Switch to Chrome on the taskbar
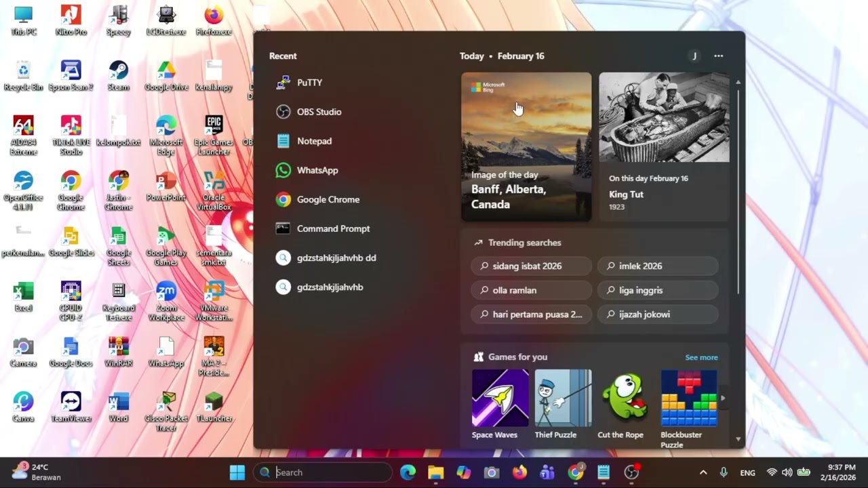Image resolution: width=868 pixels, height=488 pixels. pos(576,472)
